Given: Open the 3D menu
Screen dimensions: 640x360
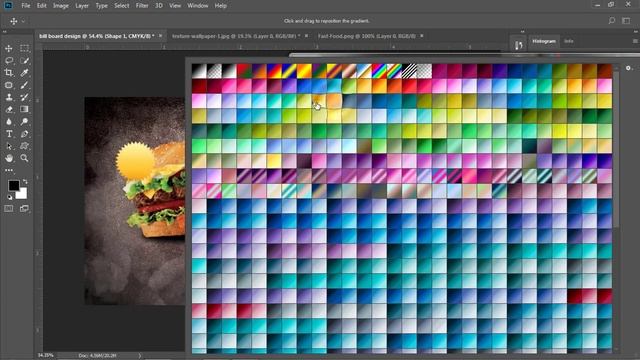Looking at the screenshot, I should point(159,6).
